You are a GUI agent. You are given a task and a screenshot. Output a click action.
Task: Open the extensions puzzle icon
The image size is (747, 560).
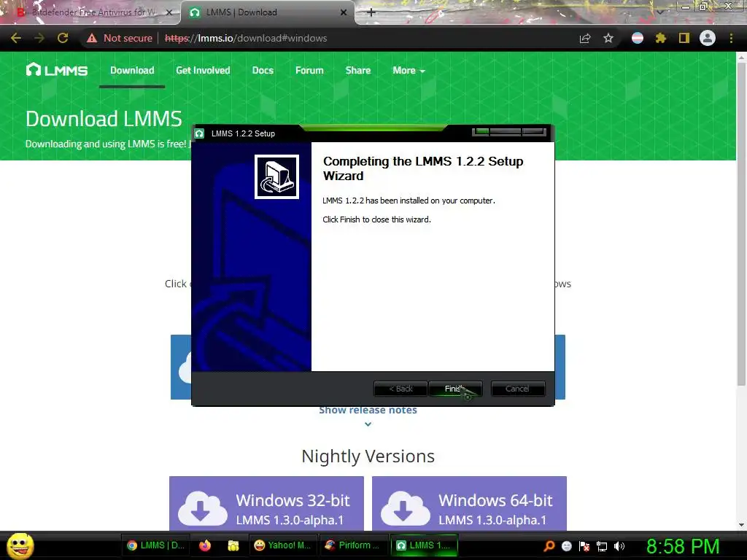point(660,38)
